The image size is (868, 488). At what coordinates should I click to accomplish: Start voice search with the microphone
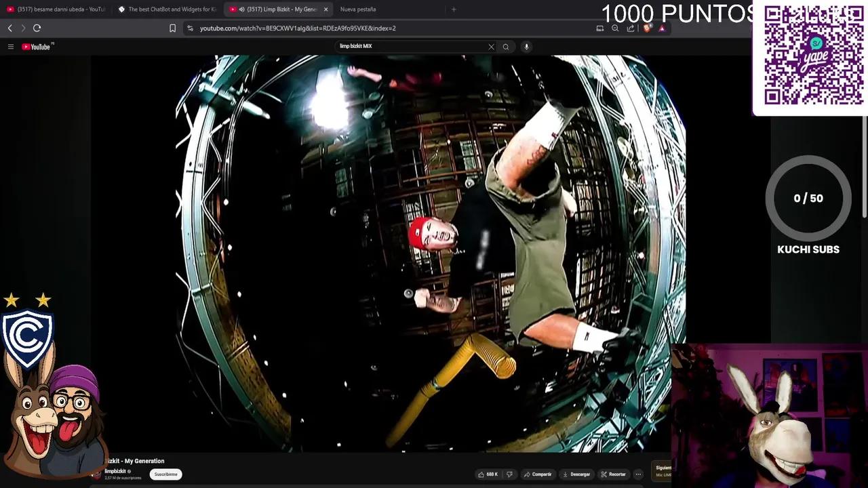(x=526, y=47)
